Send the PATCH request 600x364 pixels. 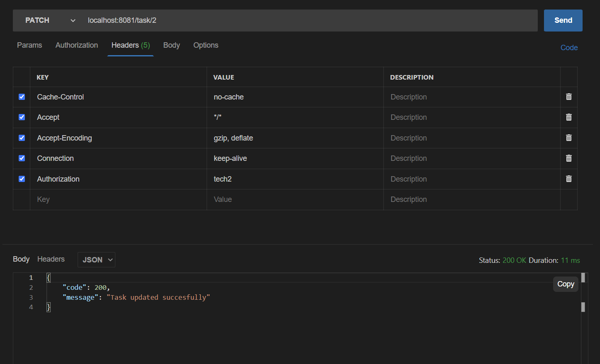point(563,20)
